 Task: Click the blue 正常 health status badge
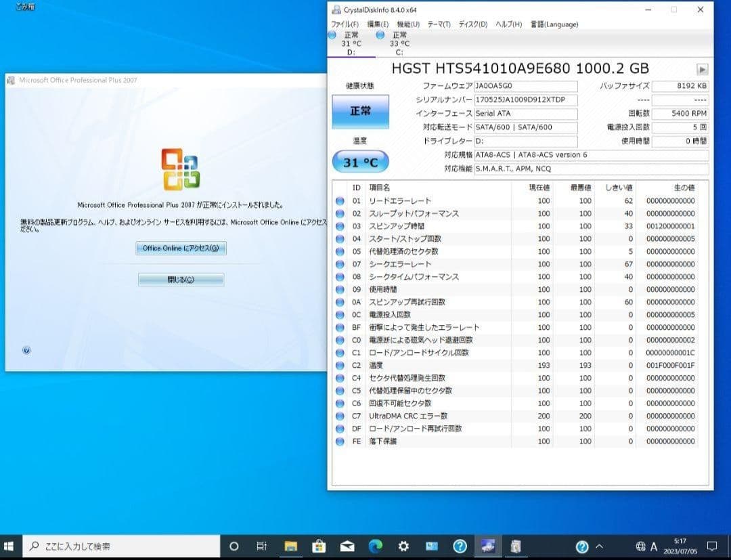pyautogui.click(x=359, y=111)
